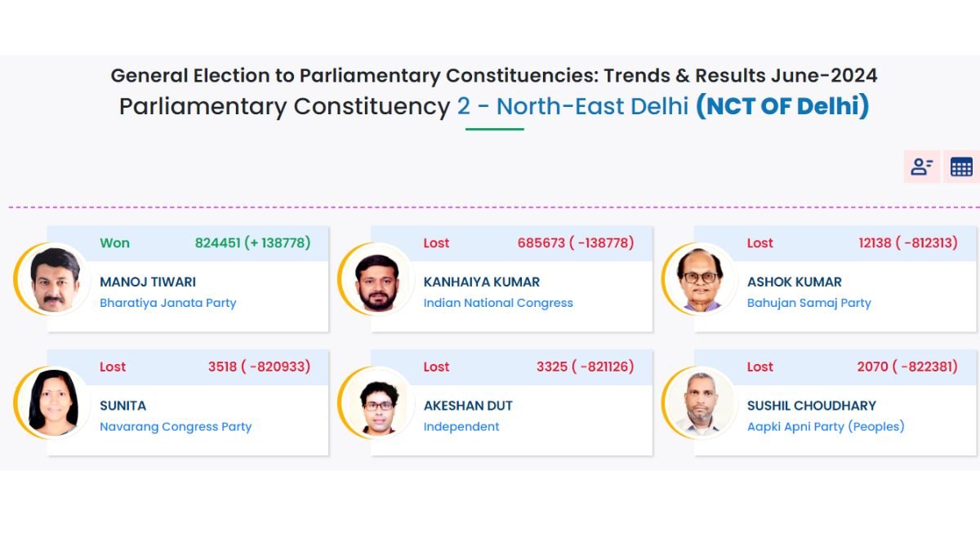Image resolution: width=980 pixels, height=551 pixels.
Task: Click the Independent label under Akeshan Dut
Action: point(461,426)
